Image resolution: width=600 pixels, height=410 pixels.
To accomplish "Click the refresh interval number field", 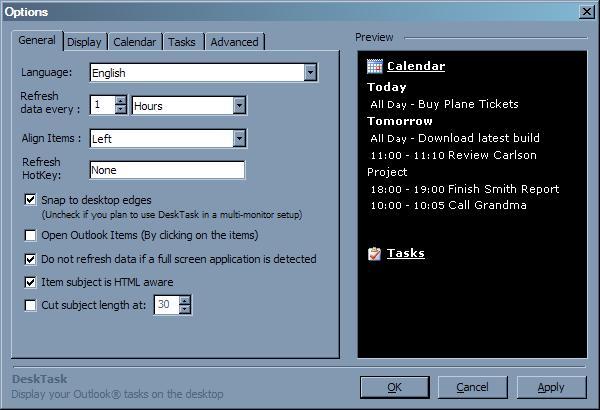I will 102,105.
